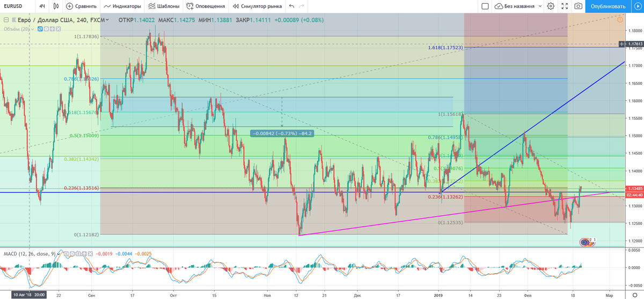The image size is (644, 299).
Task: Click the 10 Авг '18 20:00 time label
Action: coord(29,295)
